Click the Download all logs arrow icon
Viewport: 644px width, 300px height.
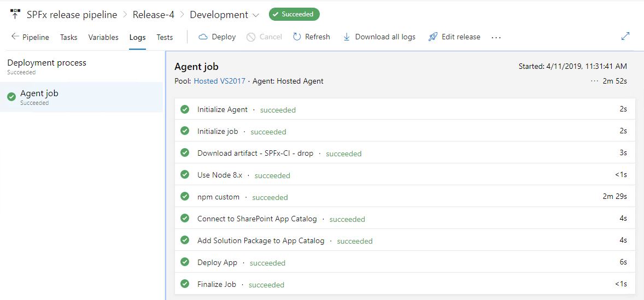click(x=347, y=37)
